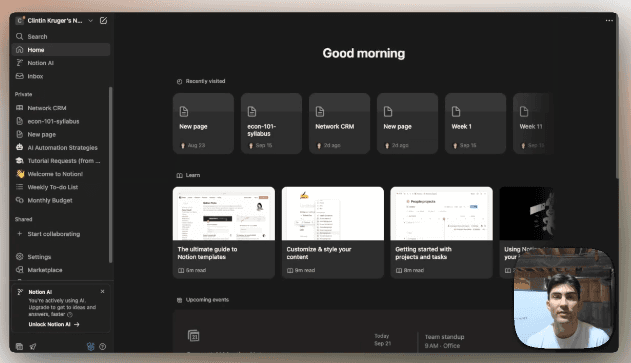Open Welcome to Notion! page
The width and height of the screenshot is (631, 363).
coord(61,174)
